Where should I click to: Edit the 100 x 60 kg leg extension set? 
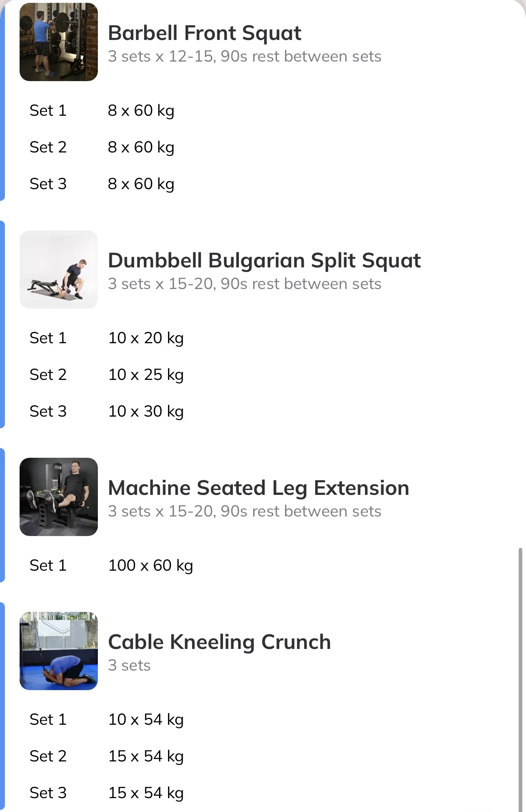(x=150, y=565)
